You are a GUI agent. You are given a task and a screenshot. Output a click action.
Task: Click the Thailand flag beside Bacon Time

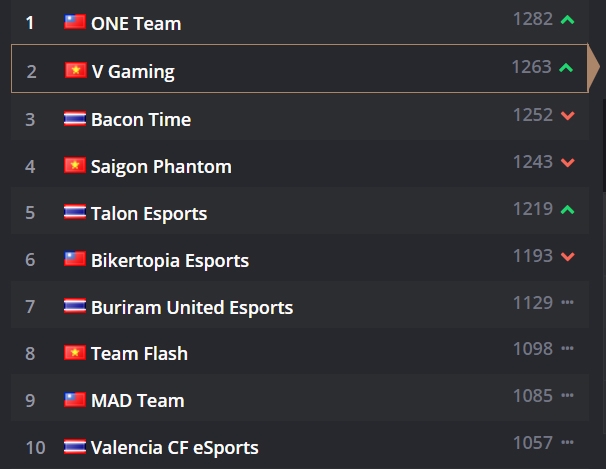[x=75, y=118]
